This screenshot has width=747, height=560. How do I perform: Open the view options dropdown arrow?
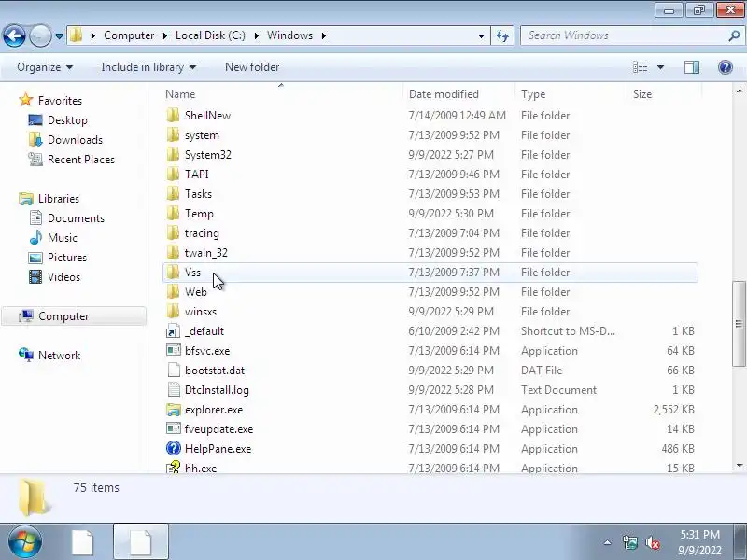[660, 67]
